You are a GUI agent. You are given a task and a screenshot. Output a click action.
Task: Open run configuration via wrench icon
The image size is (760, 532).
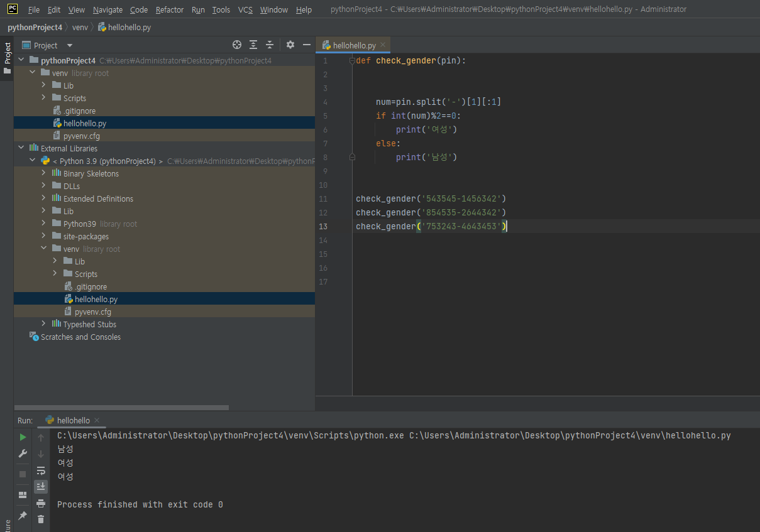23,453
